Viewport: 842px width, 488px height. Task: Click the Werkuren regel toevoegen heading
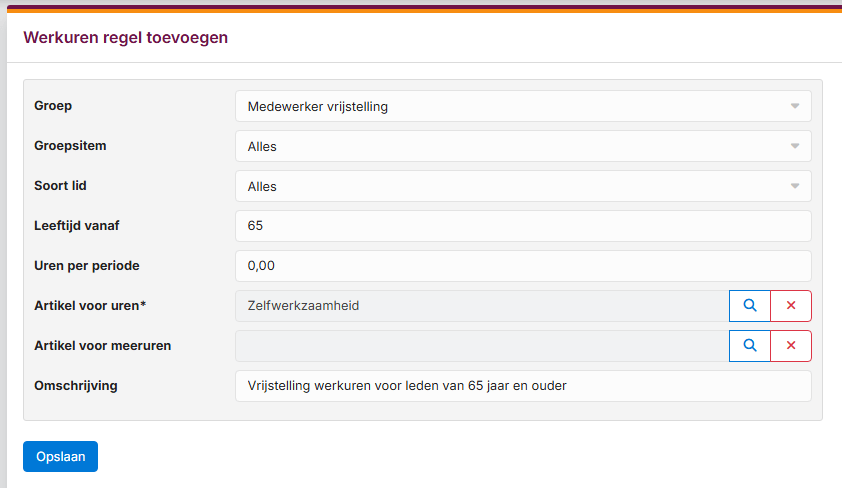126,38
